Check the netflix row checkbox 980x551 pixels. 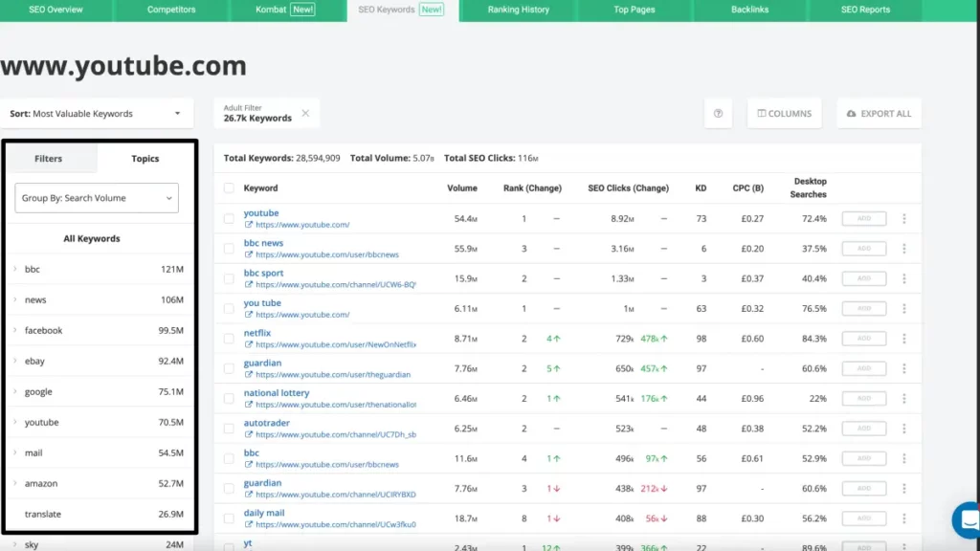tap(229, 339)
